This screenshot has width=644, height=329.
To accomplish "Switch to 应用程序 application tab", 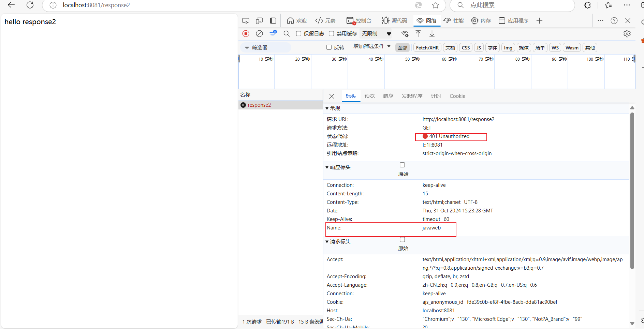I will tap(514, 21).
